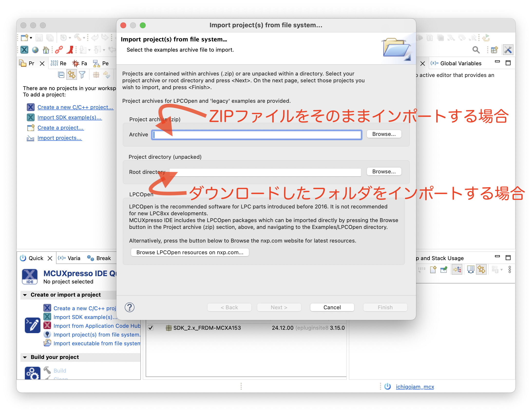Click the Import projects... link
The height and width of the screenshot is (413, 532).
tap(60, 138)
